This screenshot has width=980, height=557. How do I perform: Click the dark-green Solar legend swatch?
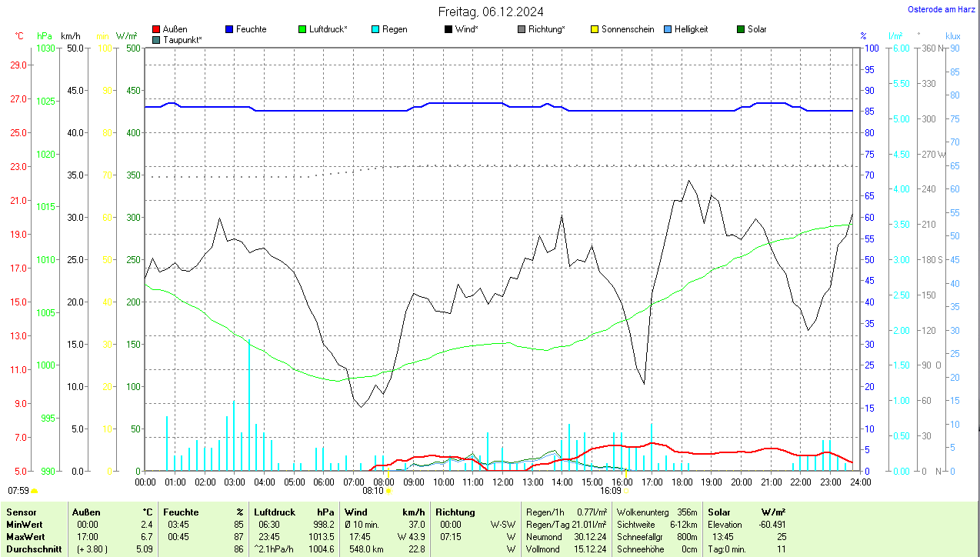click(x=741, y=29)
